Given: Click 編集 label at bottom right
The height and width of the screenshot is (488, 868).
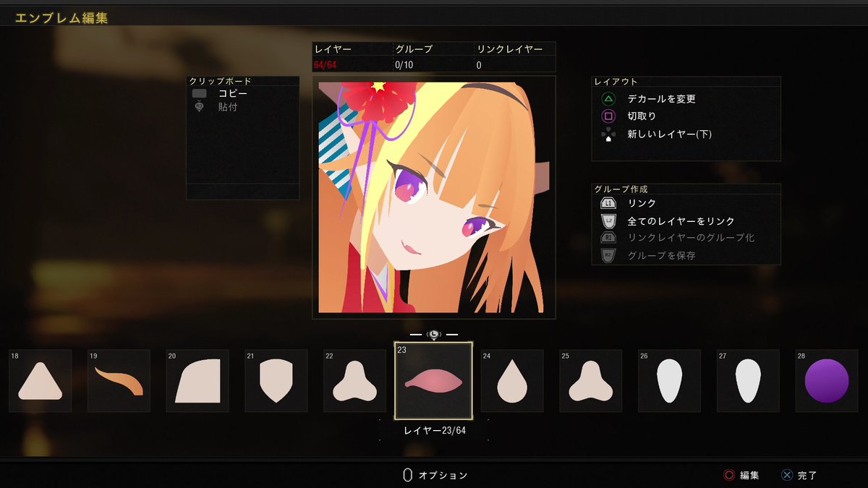Looking at the screenshot, I should click(x=749, y=475).
